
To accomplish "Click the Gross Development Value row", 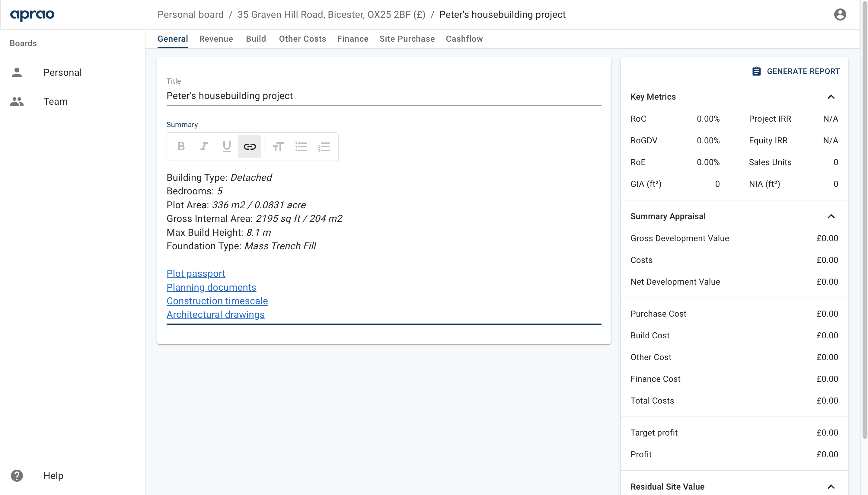I will pos(734,238).
